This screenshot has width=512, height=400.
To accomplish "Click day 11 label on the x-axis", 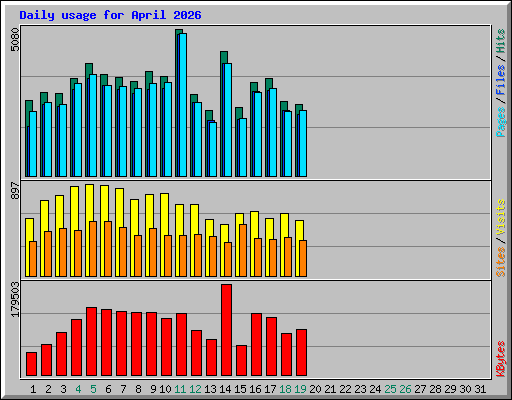I will [x=180, y=389].
